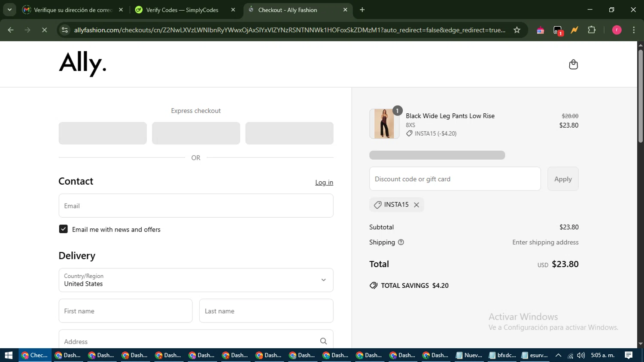Click the extension icon with red badge
644x362 pixels.
pyautogui.click(x=558, y=30)
